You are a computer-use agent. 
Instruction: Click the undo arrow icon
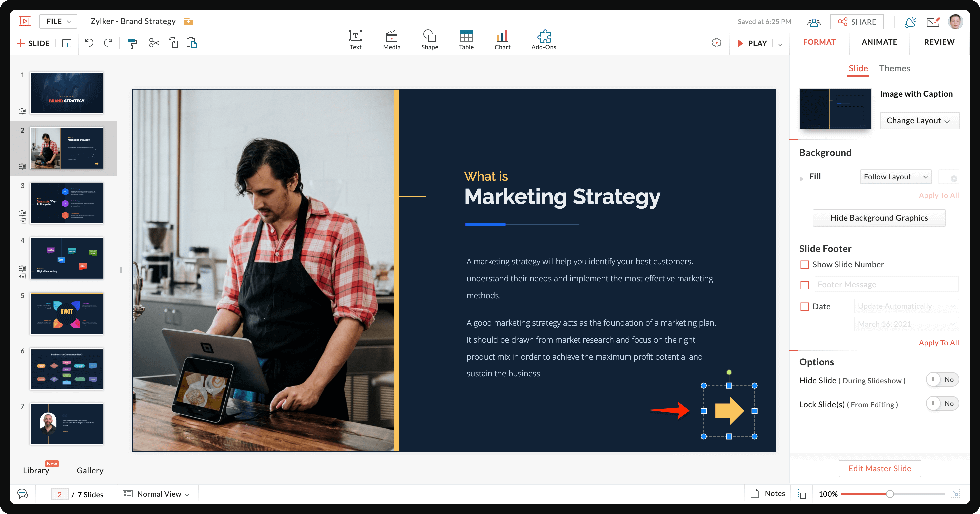click(89, 43)
